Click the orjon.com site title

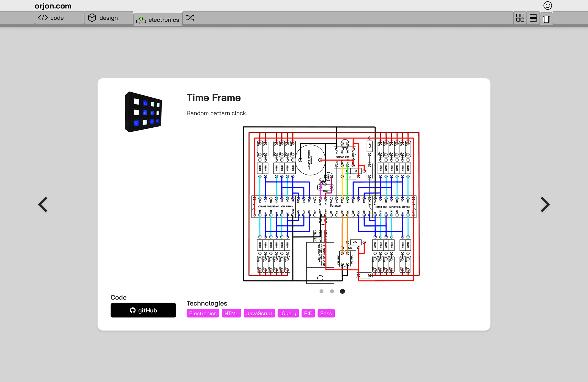[x=53, y=6]
